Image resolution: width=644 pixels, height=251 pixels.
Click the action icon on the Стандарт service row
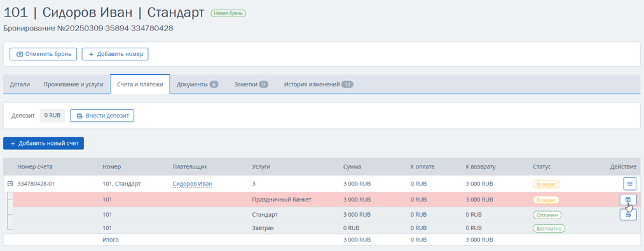tap(628, 214)
